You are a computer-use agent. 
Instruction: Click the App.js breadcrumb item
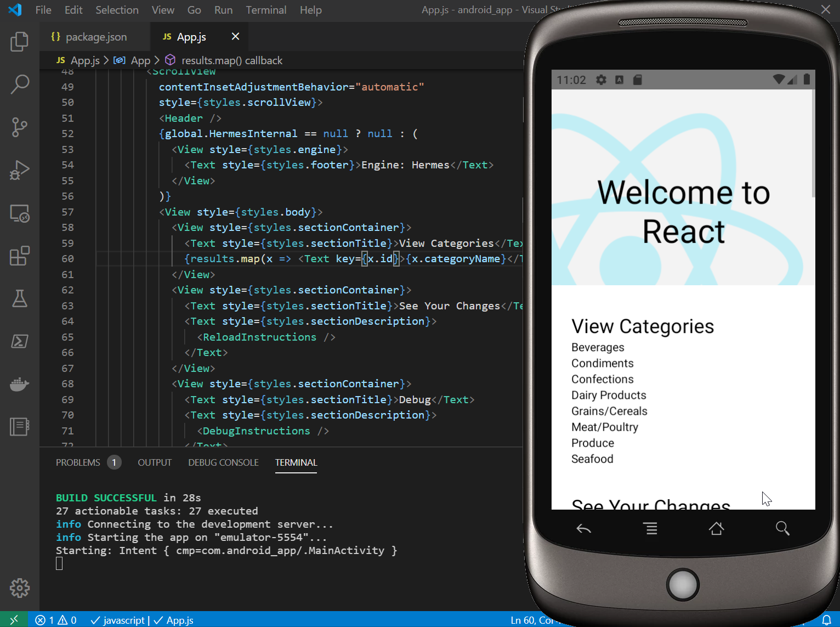78,60
